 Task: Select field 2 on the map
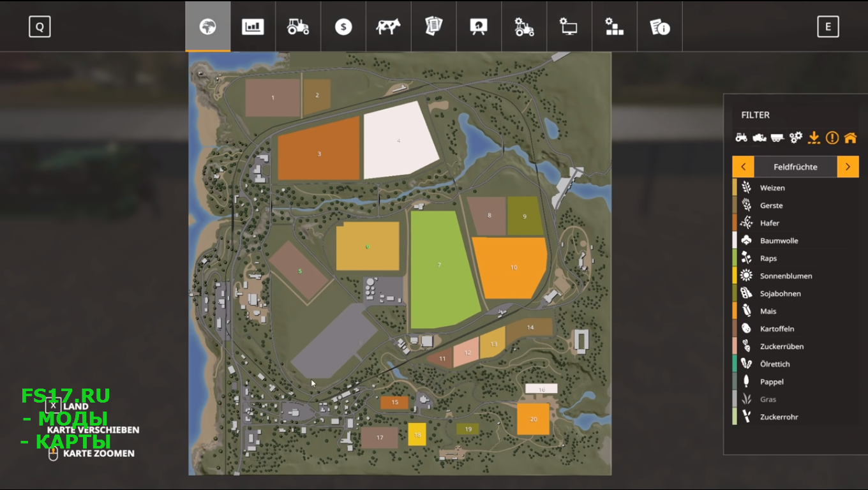(317, 96)
